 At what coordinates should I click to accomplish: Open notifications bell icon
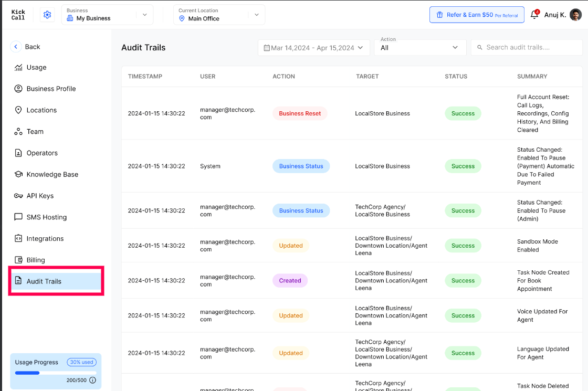coord(534,15)
